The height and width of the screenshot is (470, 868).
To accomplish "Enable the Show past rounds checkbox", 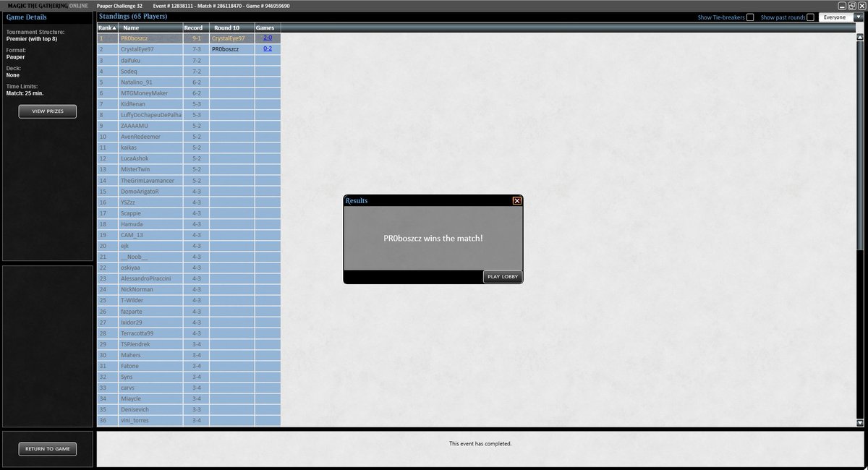I will [x=810, y=17].
